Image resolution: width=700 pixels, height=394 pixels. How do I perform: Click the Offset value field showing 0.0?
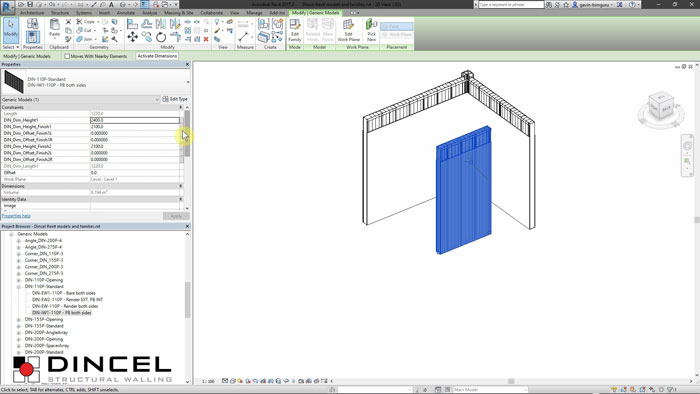[135, 173]
